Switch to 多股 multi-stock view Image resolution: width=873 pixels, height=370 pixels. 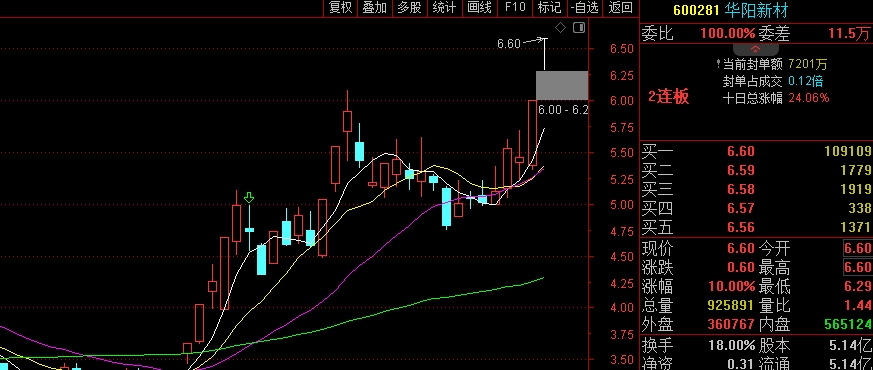(x=409, y=7)
